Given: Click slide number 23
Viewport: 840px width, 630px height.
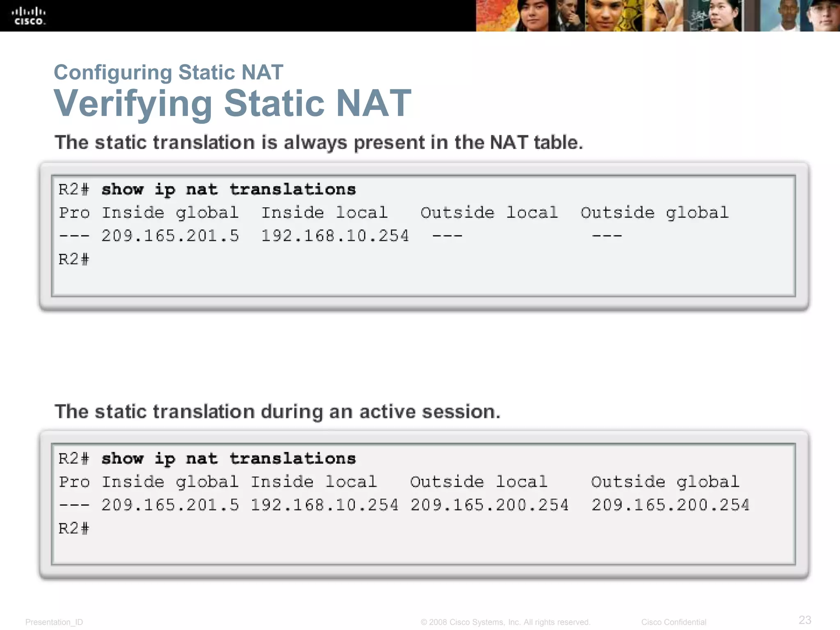Looking at the screenshot, I should coord(805,620).
